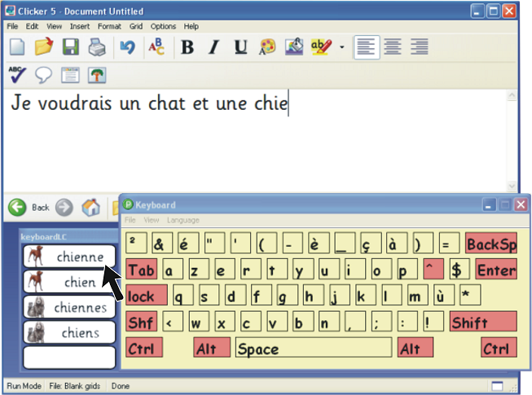Open the File menu in Clicker 5

(x=12, y=26)
